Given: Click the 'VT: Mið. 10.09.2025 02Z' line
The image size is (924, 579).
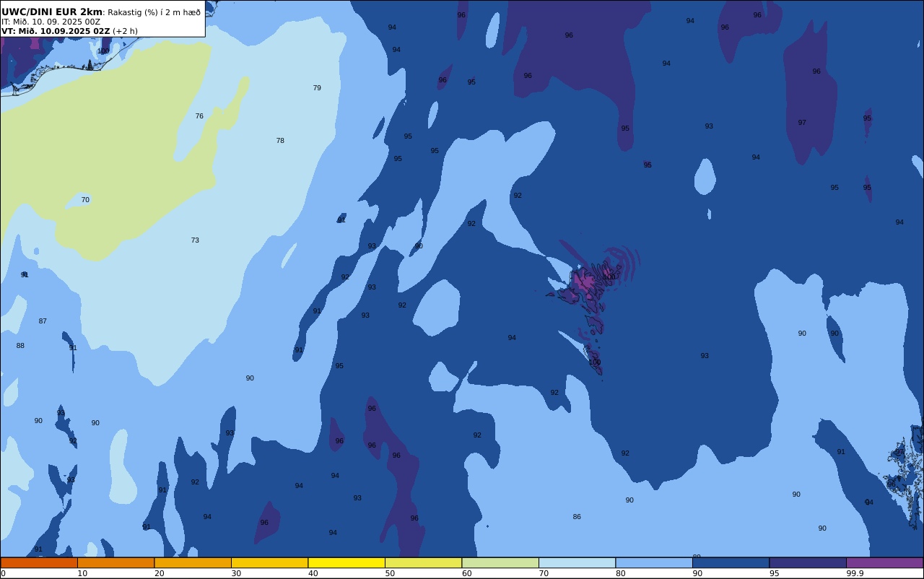Looking at the screenshot, I should click(56, 31).
